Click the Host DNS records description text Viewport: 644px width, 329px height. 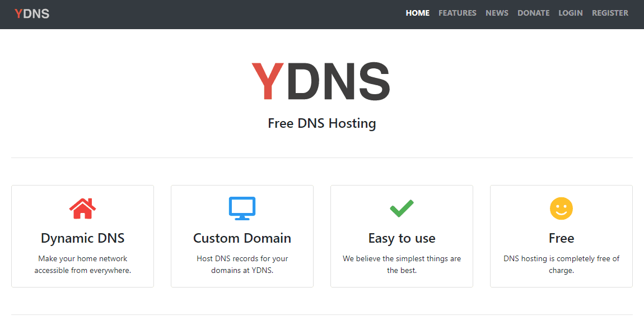click(242, 265)
